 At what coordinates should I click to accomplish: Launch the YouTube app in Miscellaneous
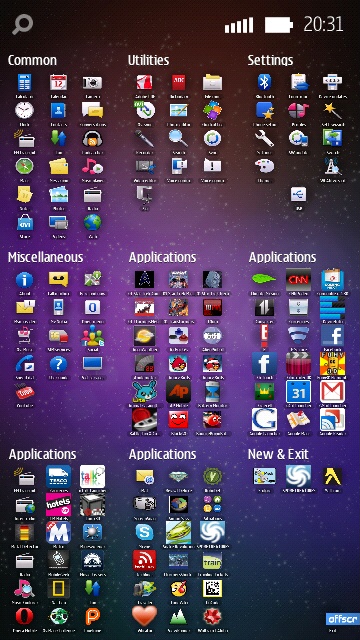(x=24, y=392)
